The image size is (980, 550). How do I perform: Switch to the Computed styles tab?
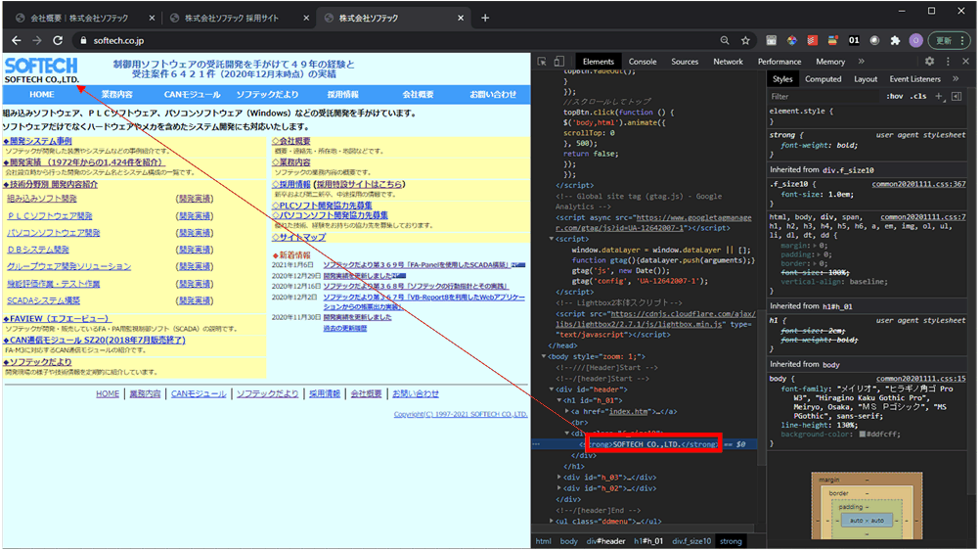pyautogui.click(x=824, y=79)
